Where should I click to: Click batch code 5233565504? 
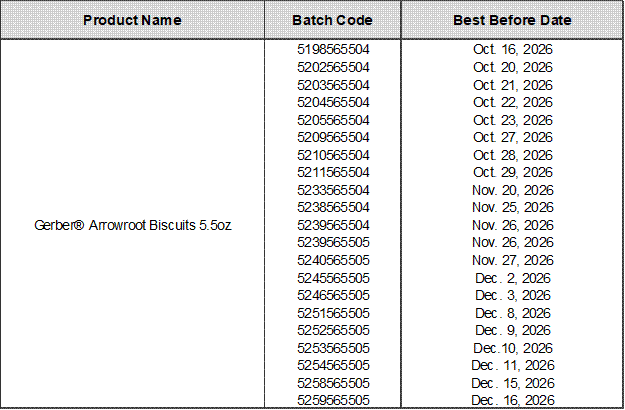click(333, 190)
